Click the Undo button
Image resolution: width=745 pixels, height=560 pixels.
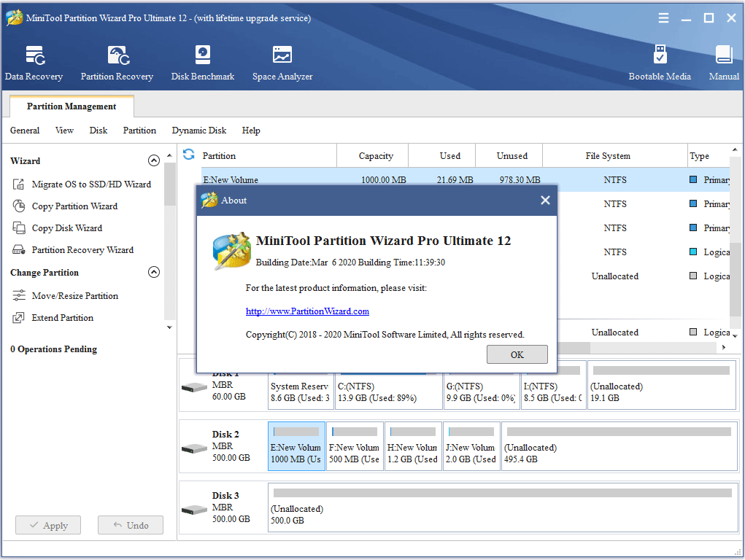coord(131,525)
